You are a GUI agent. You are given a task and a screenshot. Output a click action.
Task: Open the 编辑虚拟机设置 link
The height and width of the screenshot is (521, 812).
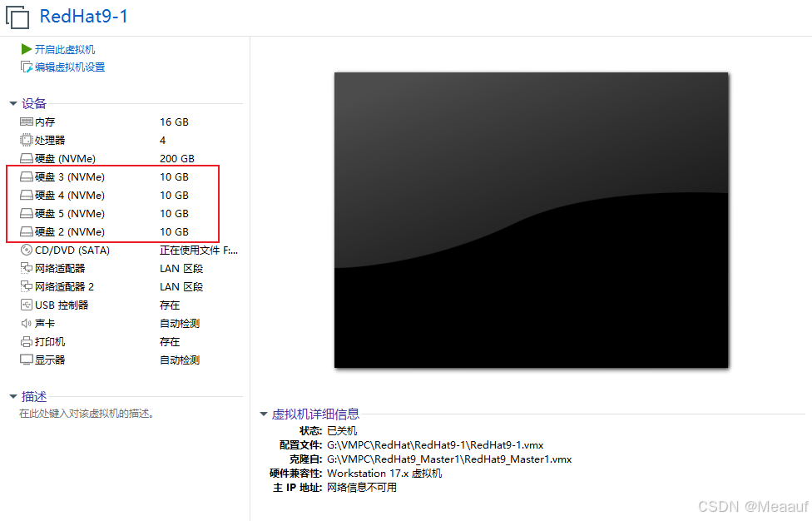pyautogui.click(x=70, y=67)
